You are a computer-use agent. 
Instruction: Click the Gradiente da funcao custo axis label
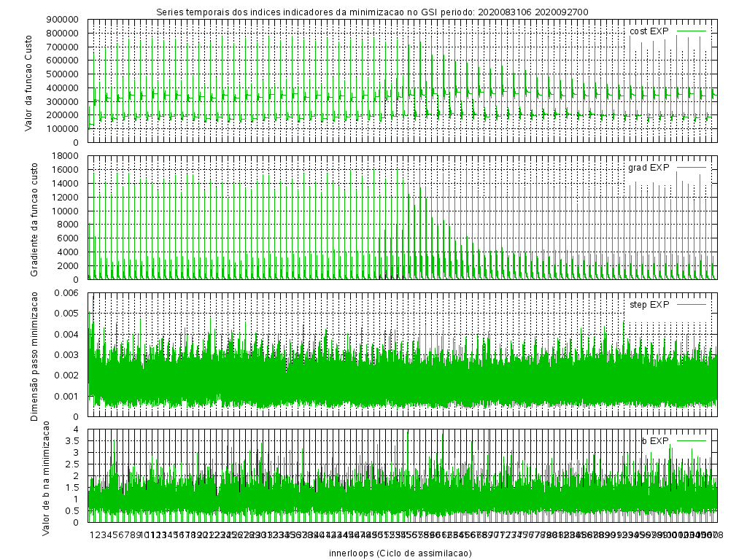pos(34,218)
